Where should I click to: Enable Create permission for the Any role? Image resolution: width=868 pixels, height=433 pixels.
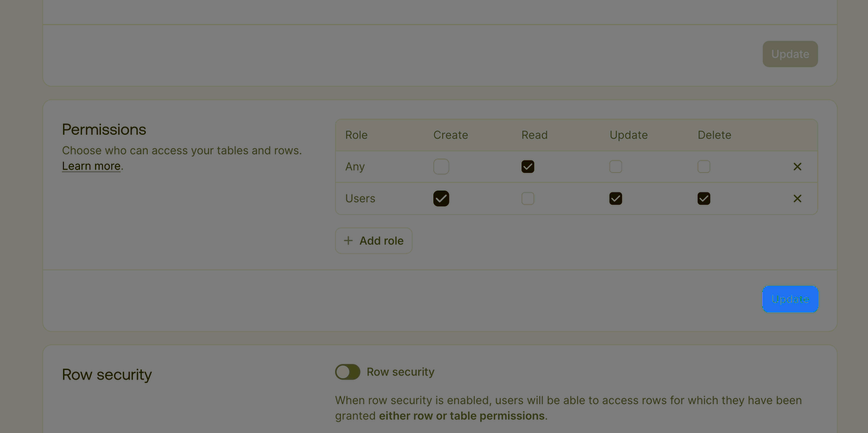tap(441, 166)
